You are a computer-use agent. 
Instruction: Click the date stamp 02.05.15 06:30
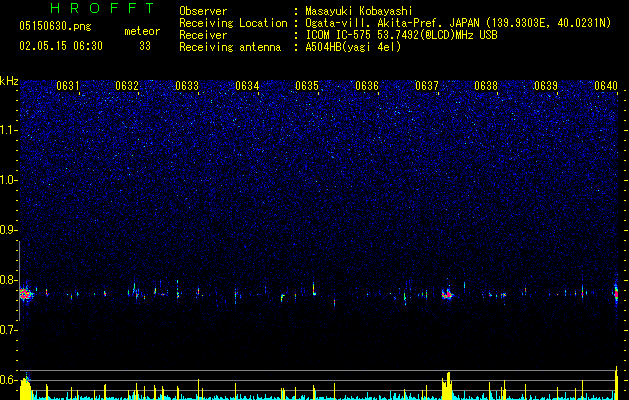tap(61, 46)
